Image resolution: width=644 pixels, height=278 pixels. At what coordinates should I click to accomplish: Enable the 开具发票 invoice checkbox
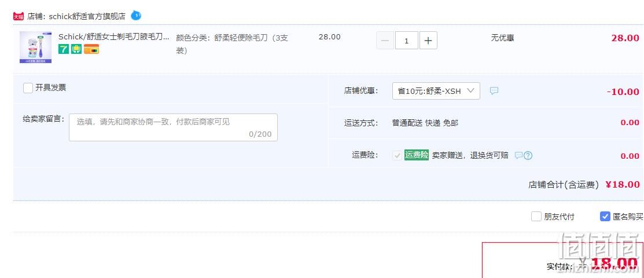pyautogui.click(x=28, y=88)
